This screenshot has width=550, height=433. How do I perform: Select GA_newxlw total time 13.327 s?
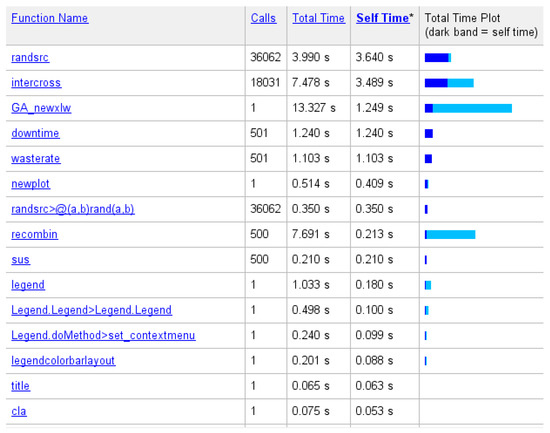point(314,108)
